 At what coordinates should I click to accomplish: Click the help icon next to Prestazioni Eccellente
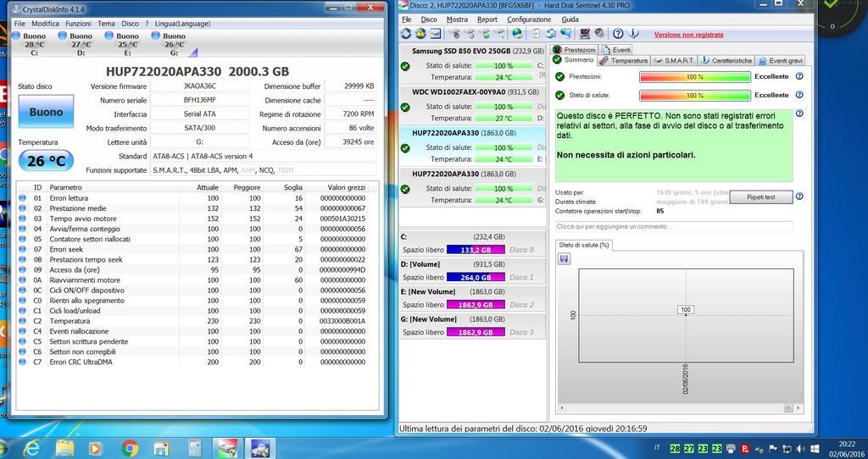pyautogui.click(x=799, y=76)
